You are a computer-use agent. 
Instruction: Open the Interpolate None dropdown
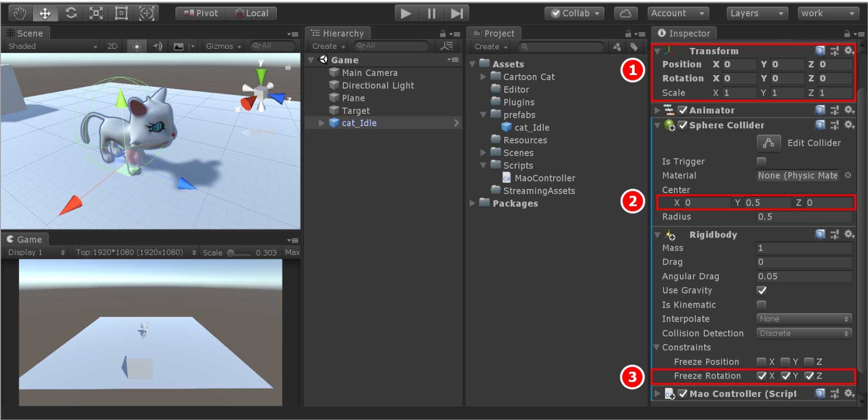click(x=804, y=319)
